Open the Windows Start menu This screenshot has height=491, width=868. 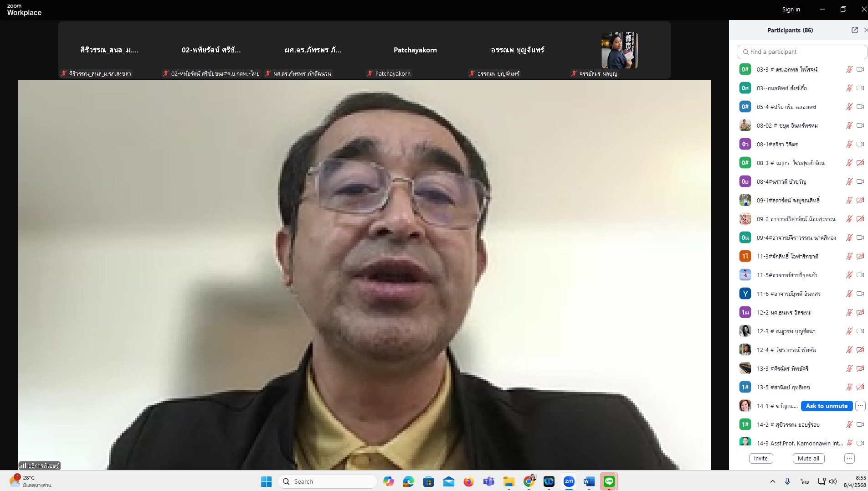266,481
